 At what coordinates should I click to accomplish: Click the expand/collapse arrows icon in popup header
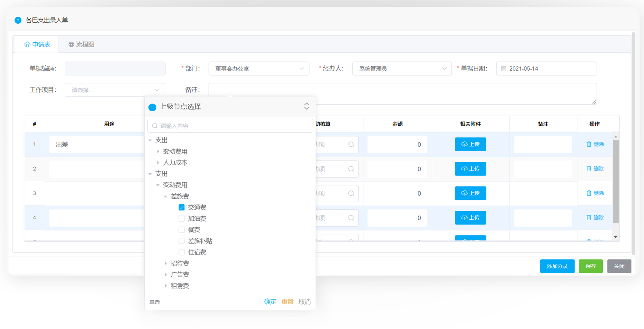click(x=306, y=106)
